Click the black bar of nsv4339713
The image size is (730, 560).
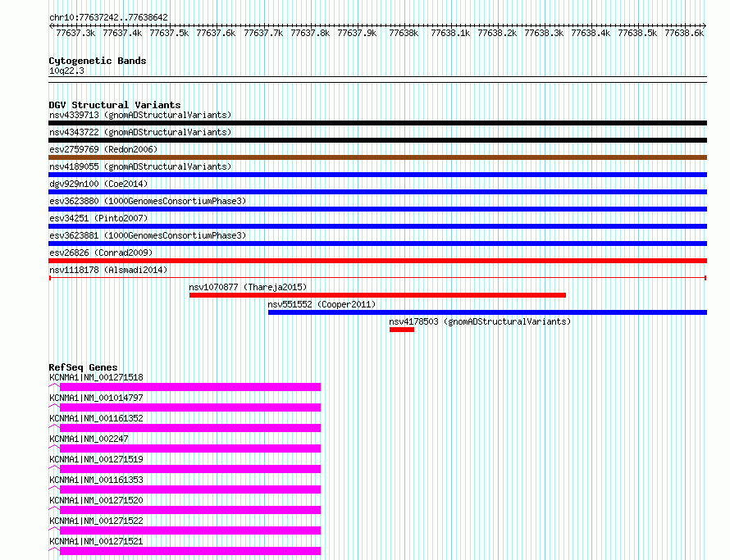[377, 123]
